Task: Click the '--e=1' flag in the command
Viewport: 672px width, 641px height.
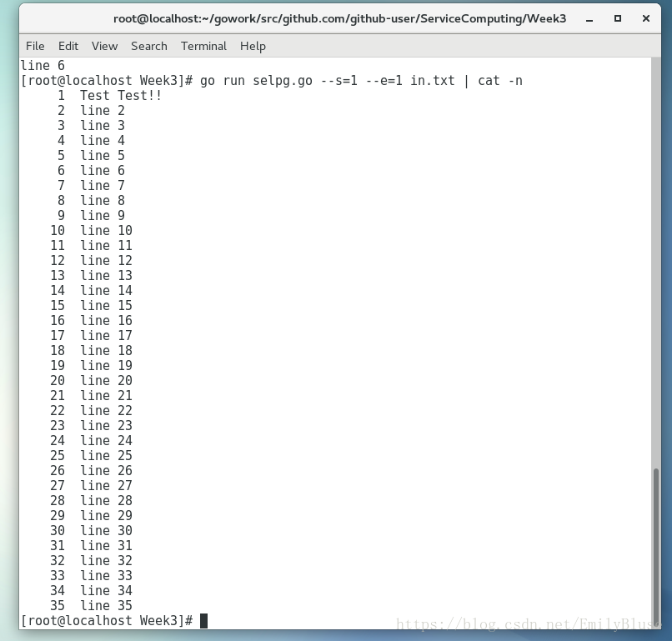Action: click(384, 81)
